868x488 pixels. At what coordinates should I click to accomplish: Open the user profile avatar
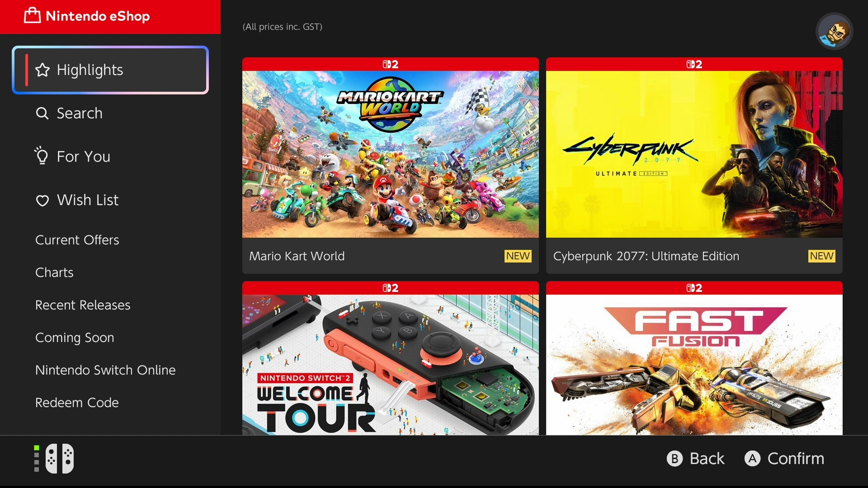(x=834, y=31)
